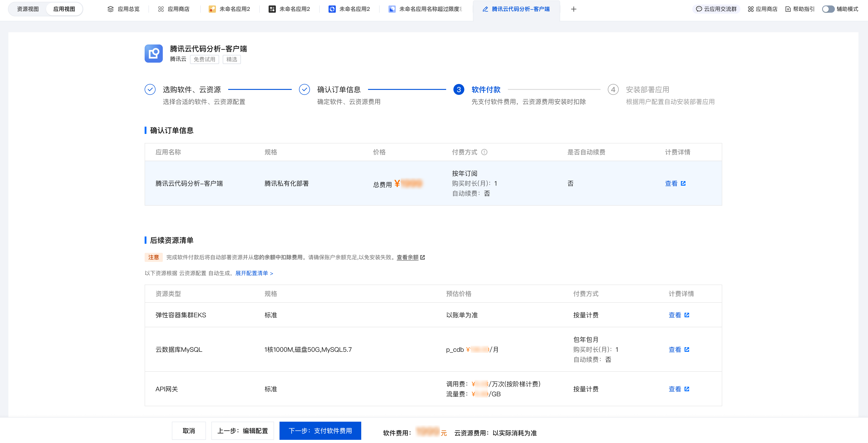Screen dimensions: 868x443
Task: Switch to first 未命名应用2 tab with orange icon
Action: [x=230, y=9]
